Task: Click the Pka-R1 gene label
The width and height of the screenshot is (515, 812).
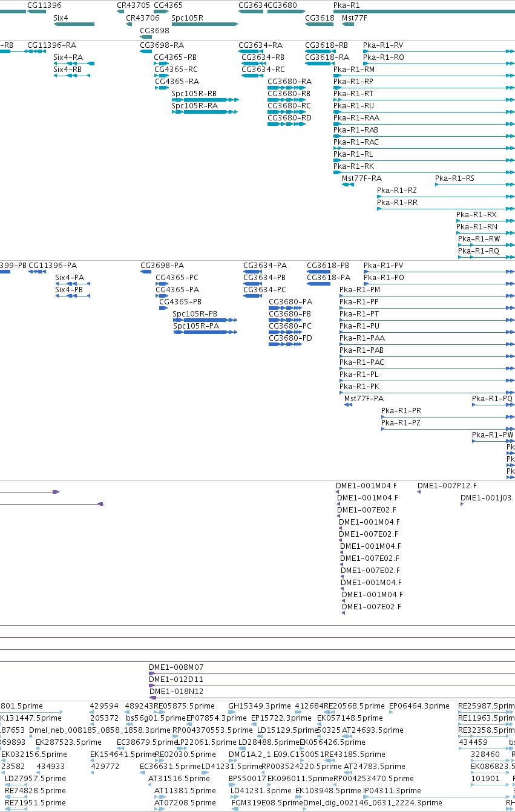Action: (x=347, y=5)
